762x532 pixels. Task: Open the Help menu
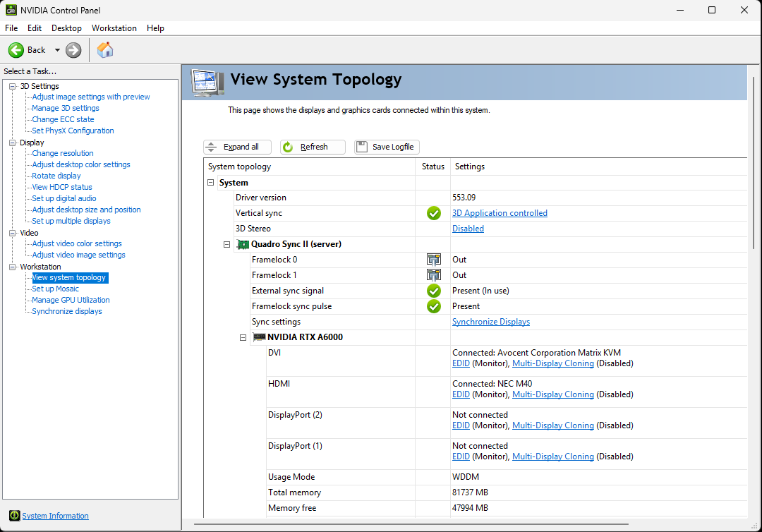[155, 28]
